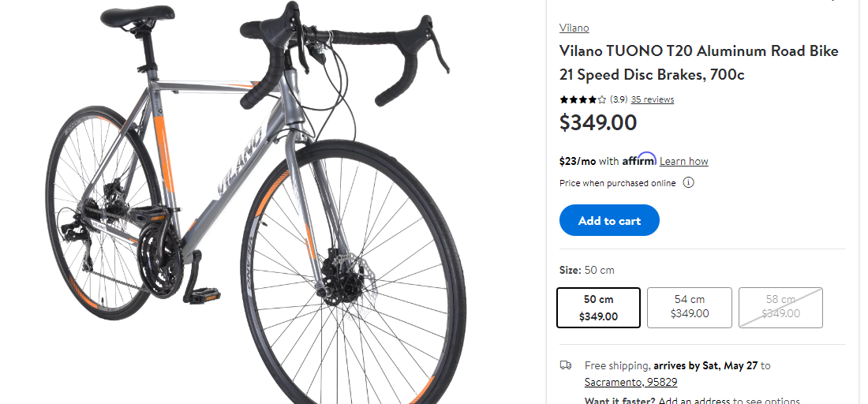Open the Vilano brand link

(574, 28)
